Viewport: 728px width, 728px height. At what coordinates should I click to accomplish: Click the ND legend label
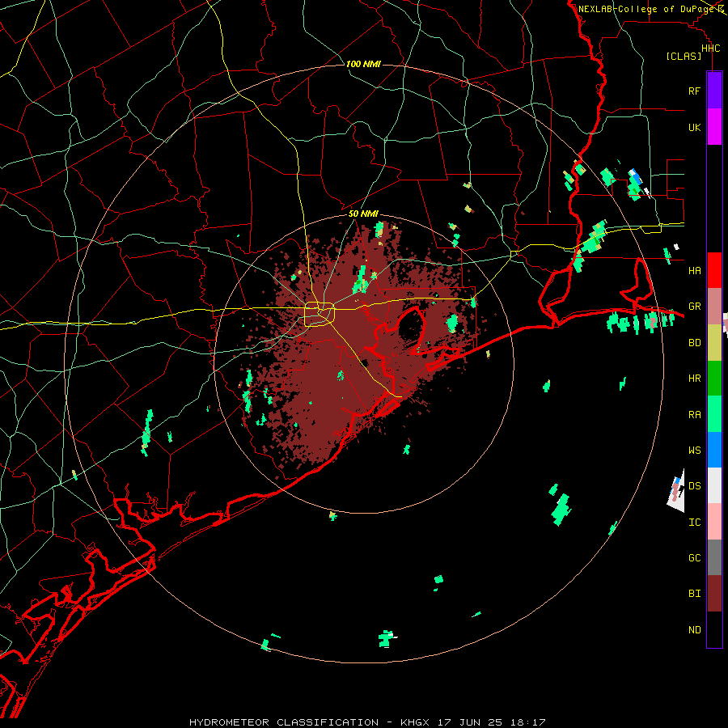(694, 629)
